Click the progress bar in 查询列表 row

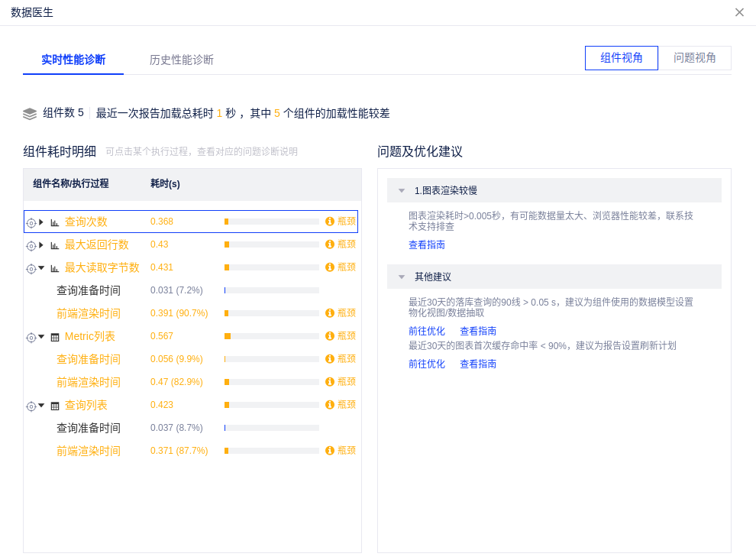coord(271,405)
